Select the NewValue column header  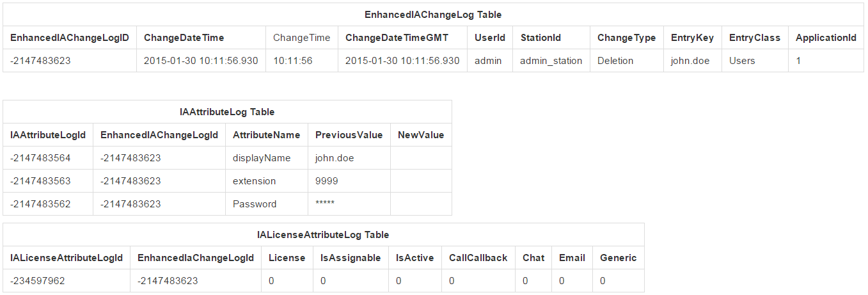[420, 135]
